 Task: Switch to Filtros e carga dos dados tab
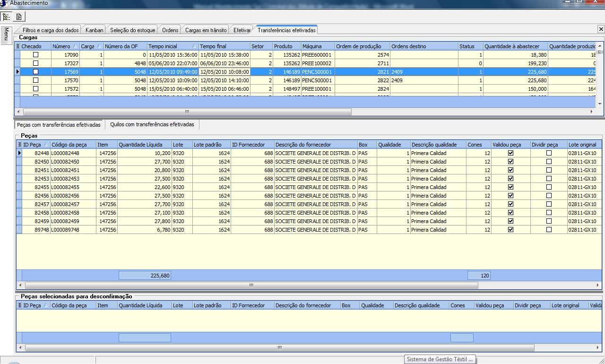[50, 30]
